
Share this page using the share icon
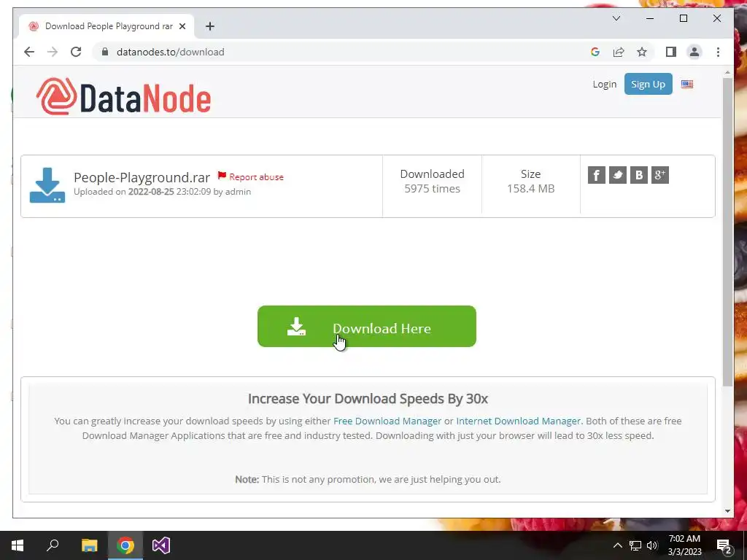tap(619, 52)
